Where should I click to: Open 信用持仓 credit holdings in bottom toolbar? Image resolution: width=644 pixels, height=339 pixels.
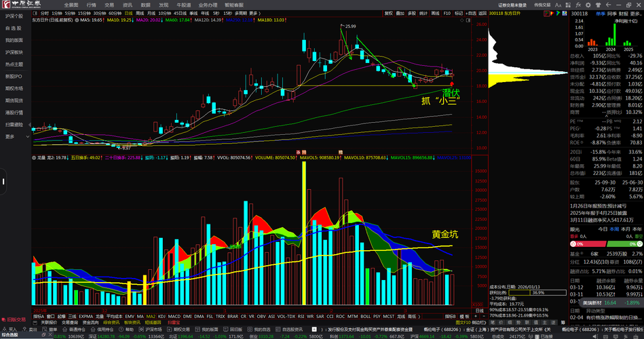click(102, 329)
